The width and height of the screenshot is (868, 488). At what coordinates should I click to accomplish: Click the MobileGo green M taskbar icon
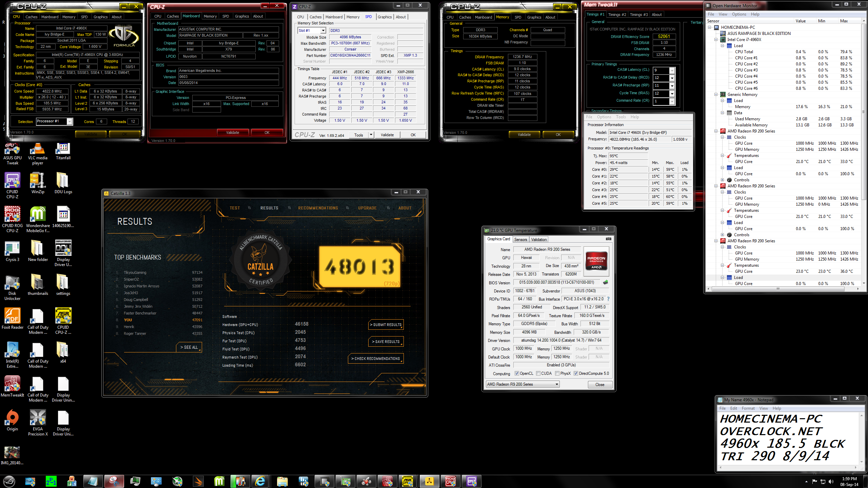(219, 481)
